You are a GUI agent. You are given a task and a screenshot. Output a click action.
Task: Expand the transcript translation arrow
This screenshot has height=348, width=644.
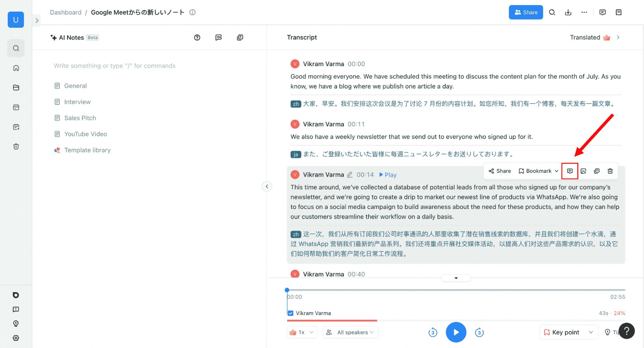(619, 37)
